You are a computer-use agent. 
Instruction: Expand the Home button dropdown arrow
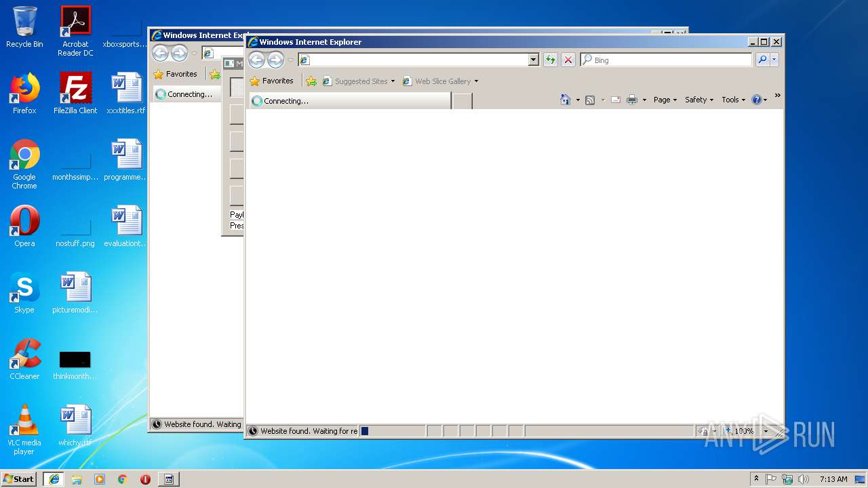point(578,100)
